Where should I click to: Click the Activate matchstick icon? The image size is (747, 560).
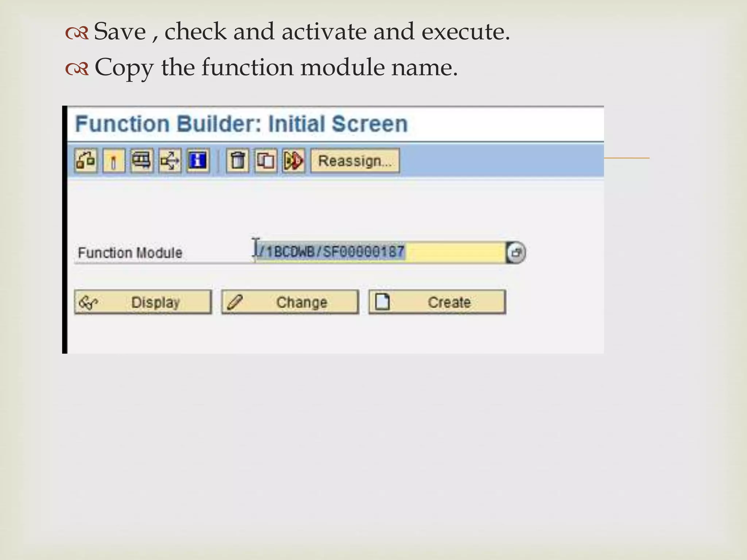[x=114, y=160]
